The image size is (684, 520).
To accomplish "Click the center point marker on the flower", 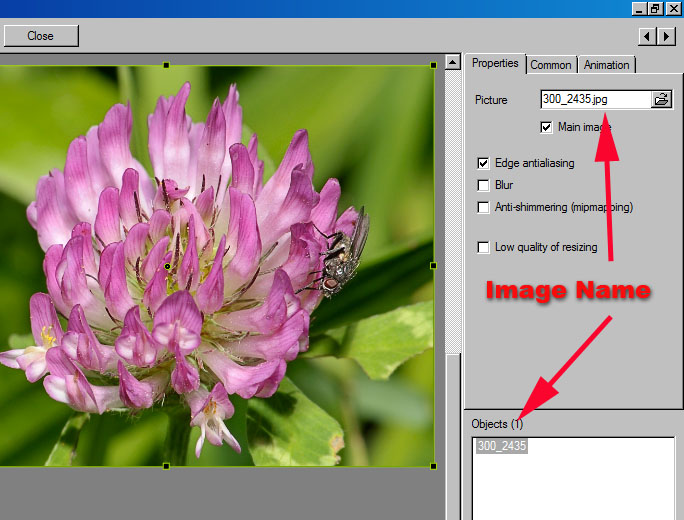I will point(167,267).
